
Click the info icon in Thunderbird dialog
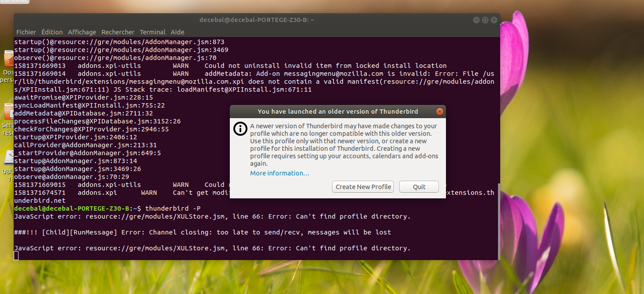(240, 129)
